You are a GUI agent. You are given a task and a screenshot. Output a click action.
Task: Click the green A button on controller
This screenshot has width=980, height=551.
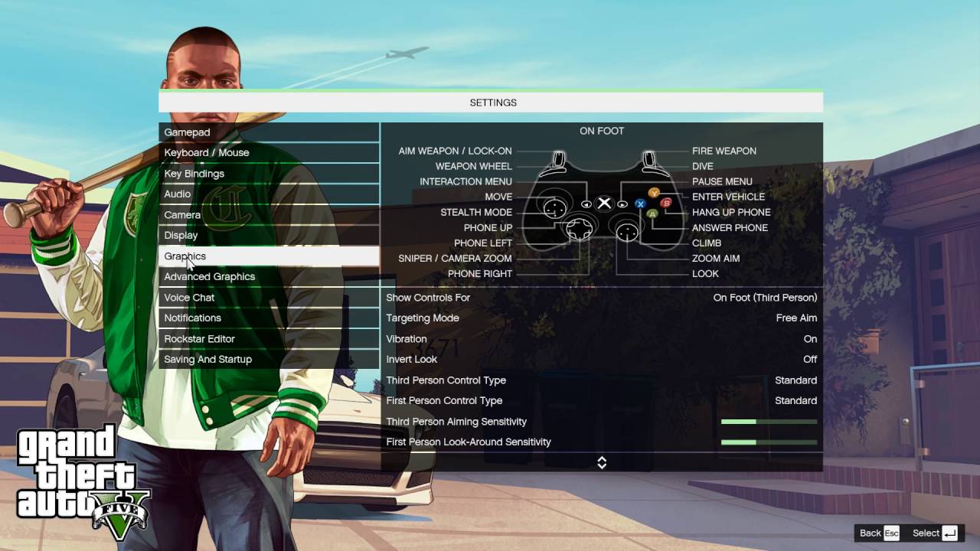(652, 214)
